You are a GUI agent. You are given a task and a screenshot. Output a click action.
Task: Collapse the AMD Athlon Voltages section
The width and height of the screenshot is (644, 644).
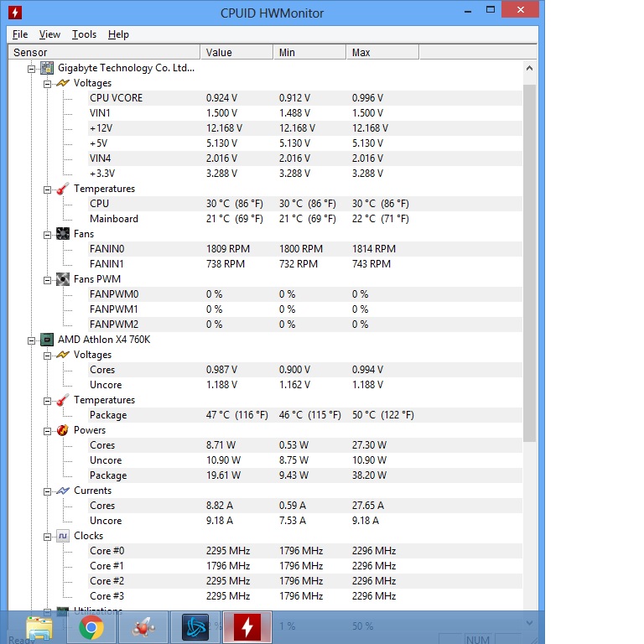47,356
